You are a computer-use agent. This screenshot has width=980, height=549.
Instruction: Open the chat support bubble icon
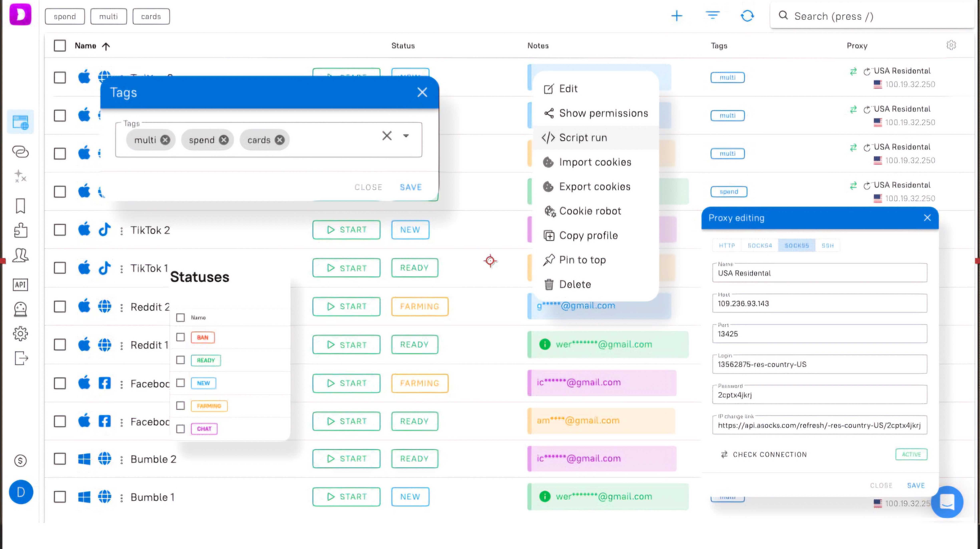coord(947,502)
